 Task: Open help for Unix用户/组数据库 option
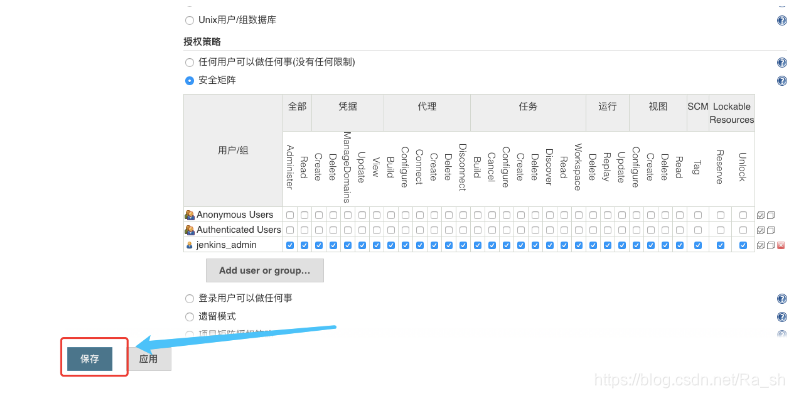click(x=781, y=20)
